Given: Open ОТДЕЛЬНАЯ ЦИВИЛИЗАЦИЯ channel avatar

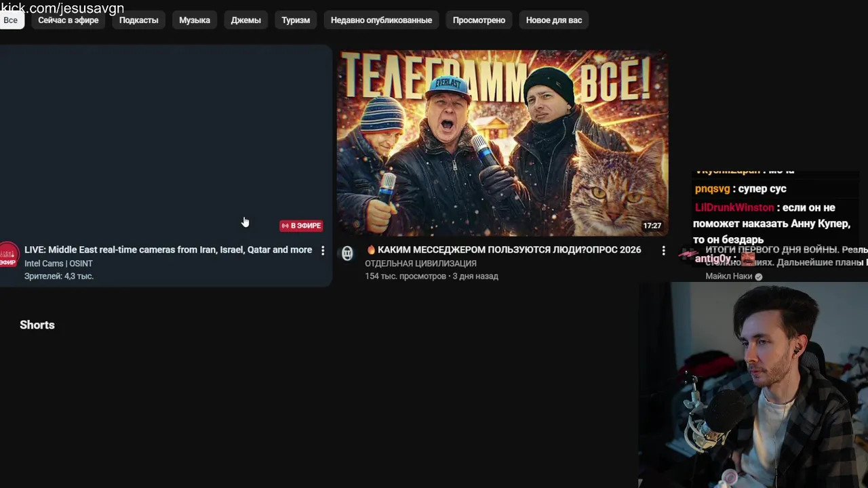Looking at the screenshot, I should coord(347,253).
